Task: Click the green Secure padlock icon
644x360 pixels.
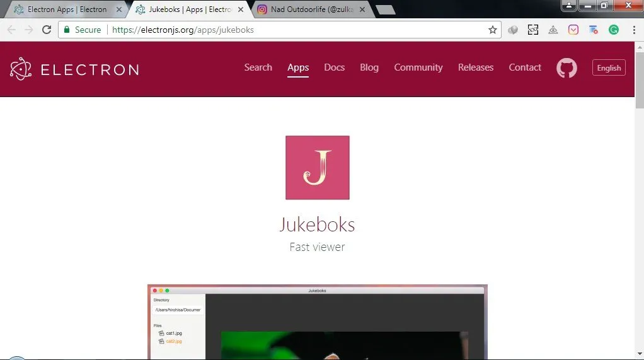Action: coord(67,30)
